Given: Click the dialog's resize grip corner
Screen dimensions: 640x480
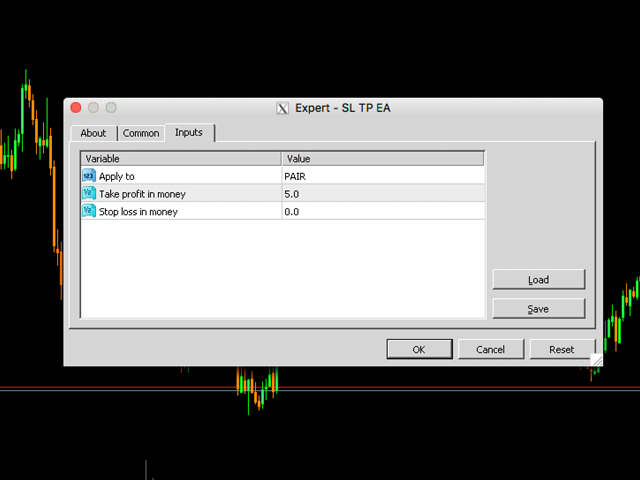Looking at the screenshot, I should 596,360.
